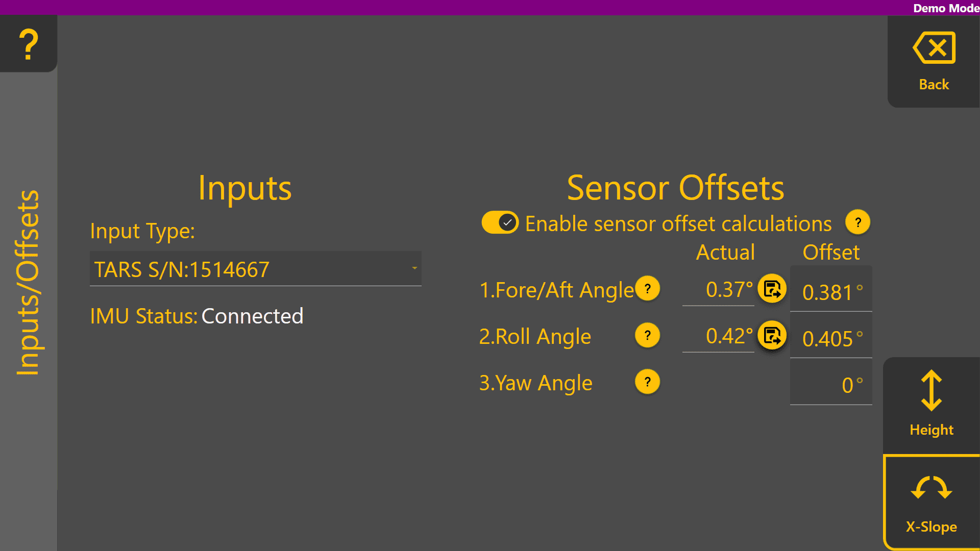Save Roll actual value as offset
Viewport: 980px width, 551px height.
click(x=772, y=335)
